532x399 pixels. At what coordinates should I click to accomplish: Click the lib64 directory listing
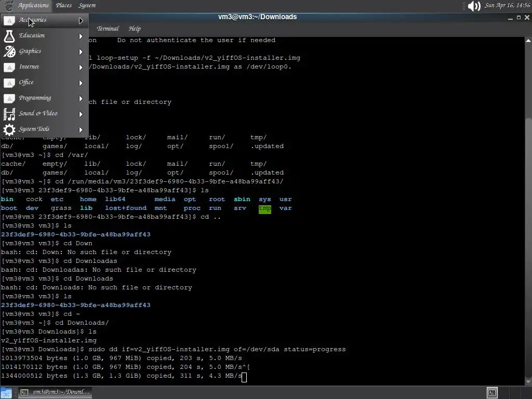[x=115, y=199]
